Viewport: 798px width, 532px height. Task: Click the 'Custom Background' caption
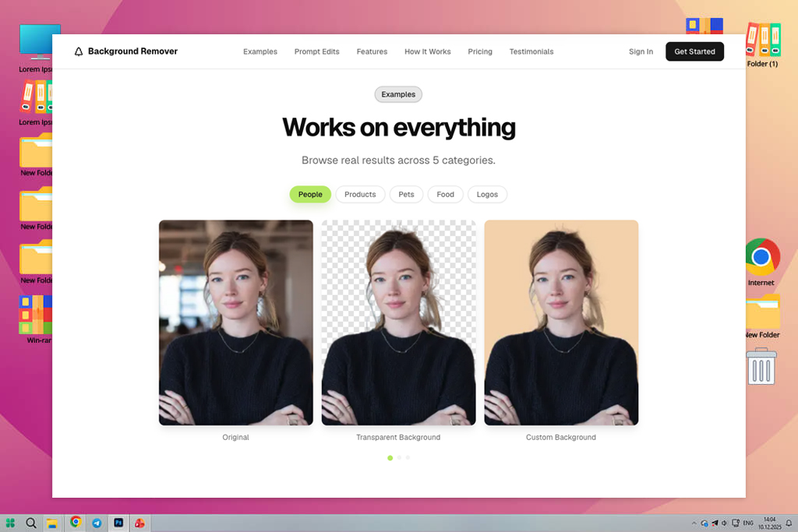(561, 437)
